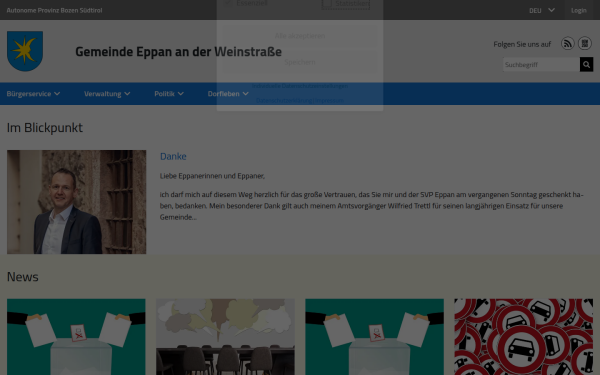Expand the Bürgerservice menu
This screenshot has width=600, height=375.
[33, 94]
